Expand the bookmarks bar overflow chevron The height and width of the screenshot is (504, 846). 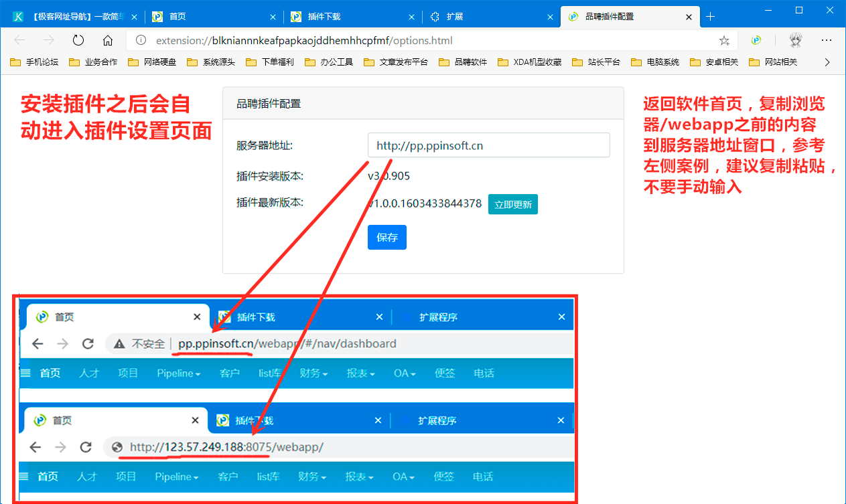(x=827, y=62)
